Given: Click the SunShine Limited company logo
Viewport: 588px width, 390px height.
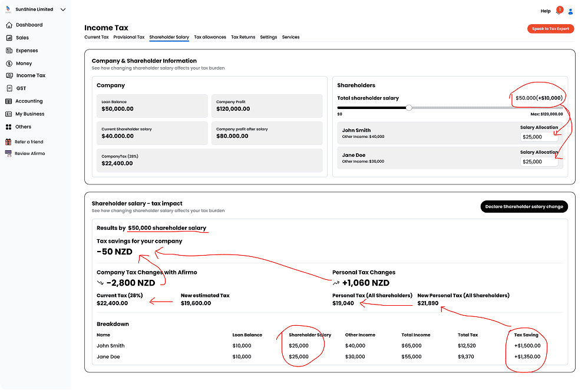Looking at the screenshot, I should [8, 9].
